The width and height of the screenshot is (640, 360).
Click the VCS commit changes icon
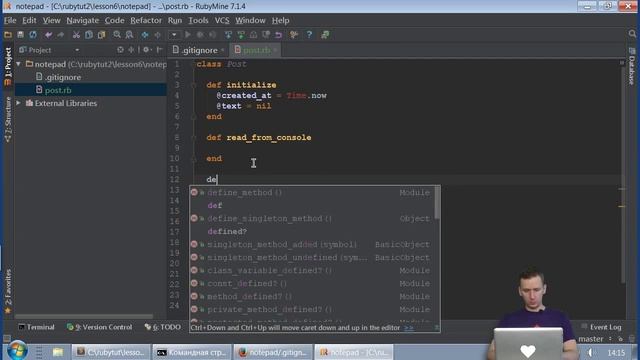pyautogui.click(x=241, y=35)
